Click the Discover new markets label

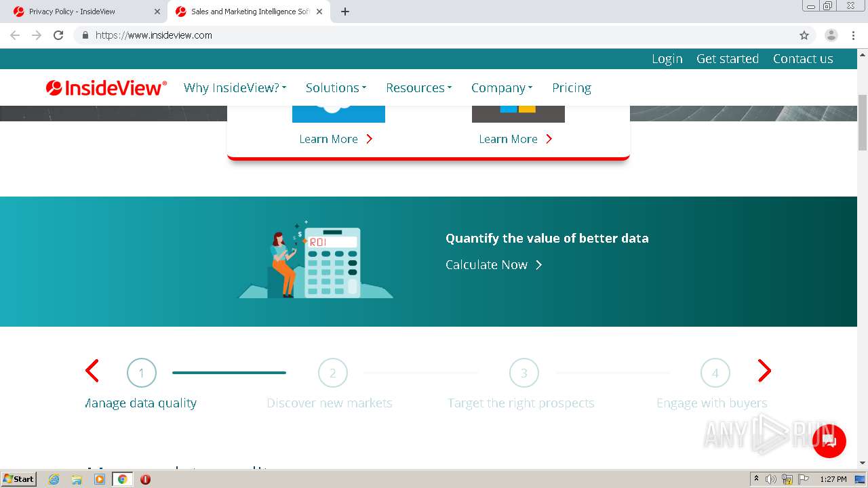coord(330,403)
